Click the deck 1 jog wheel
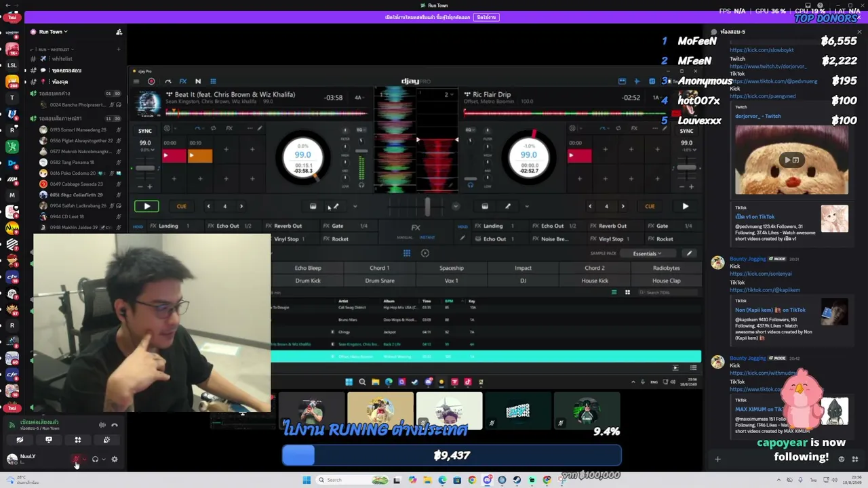The height and width of the screenshot is (488, 868). [303, 157]
